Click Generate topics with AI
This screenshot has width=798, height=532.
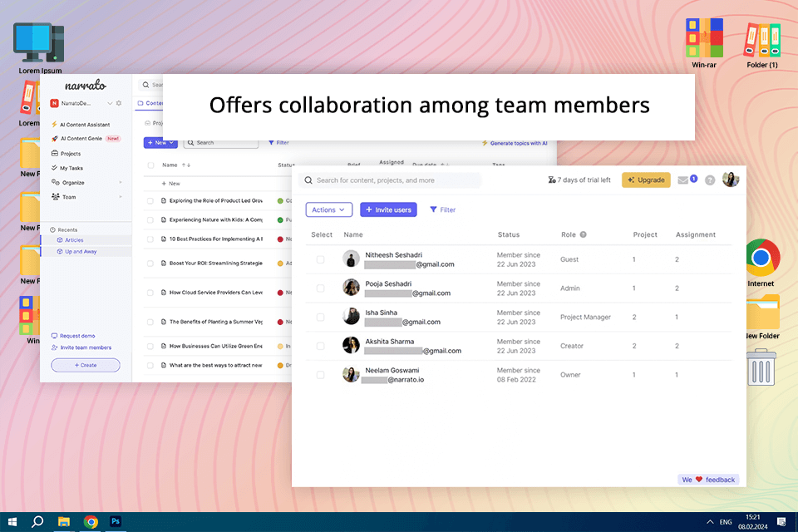(x=515, y=143)
